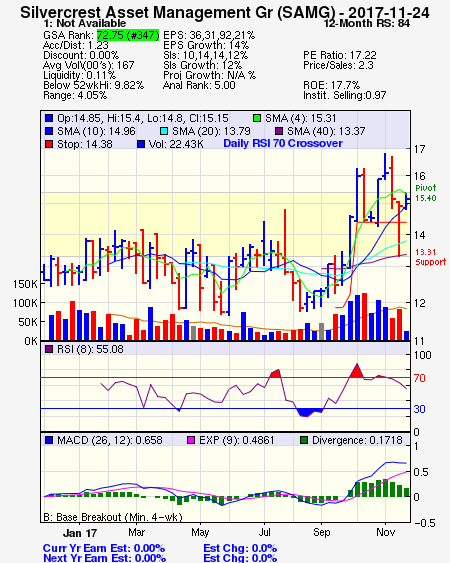Click the 'Range: 4.05%' text
Screen dimensions: 450x563
click(x=75, y=96)
